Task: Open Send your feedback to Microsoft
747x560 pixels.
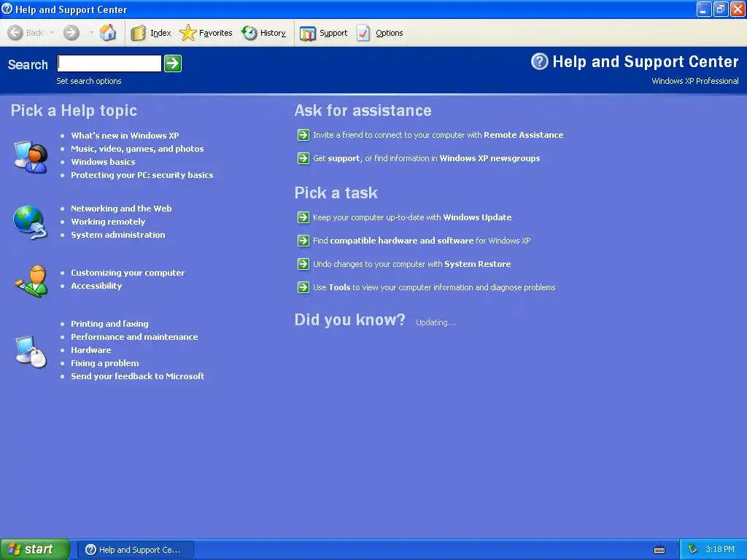Action: (138, 376)
